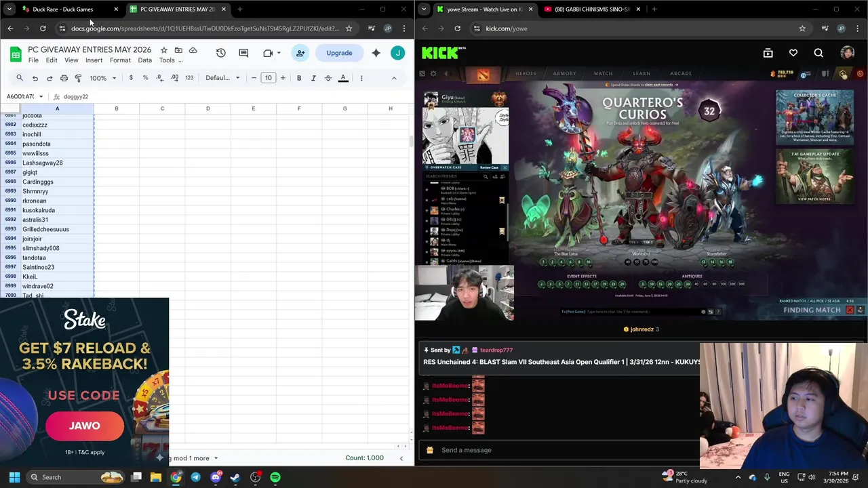Open the Format menu
The height and width of the screenshot is (488, 868).
tap(120, 60)
